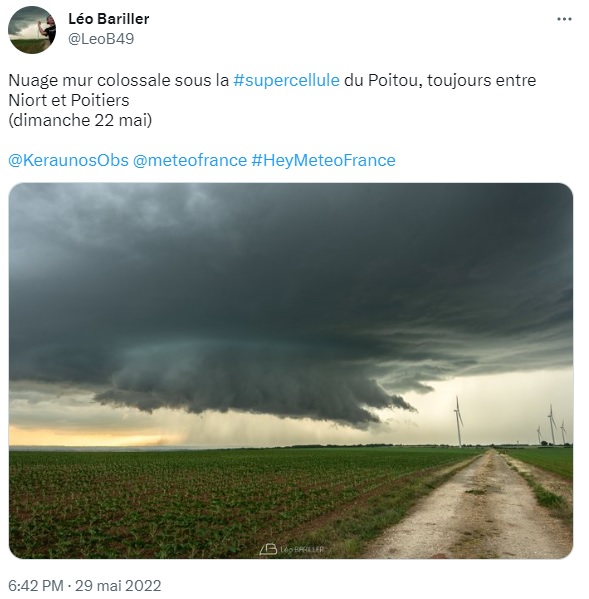
Task: Follow the #supercellule hashtag link
Action: pos(286,80)
